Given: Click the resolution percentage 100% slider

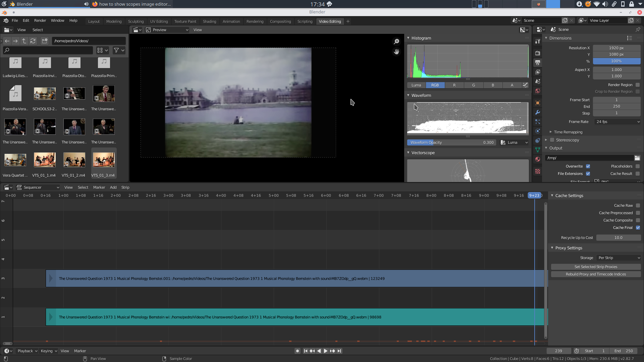Looking at the screenshot, I should pos(616,61).
